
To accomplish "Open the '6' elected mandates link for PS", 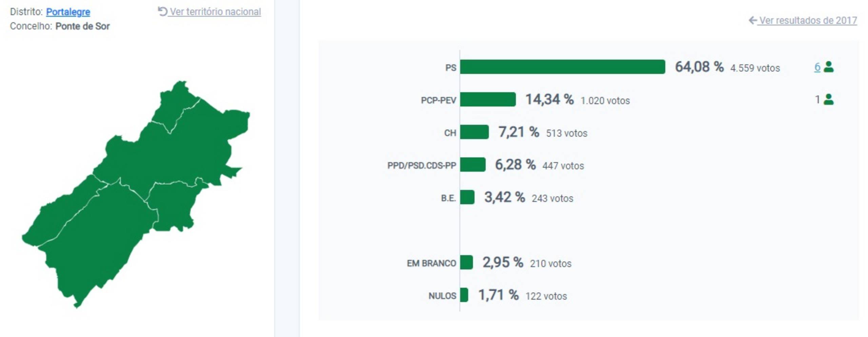I will [x=817, y=67].
